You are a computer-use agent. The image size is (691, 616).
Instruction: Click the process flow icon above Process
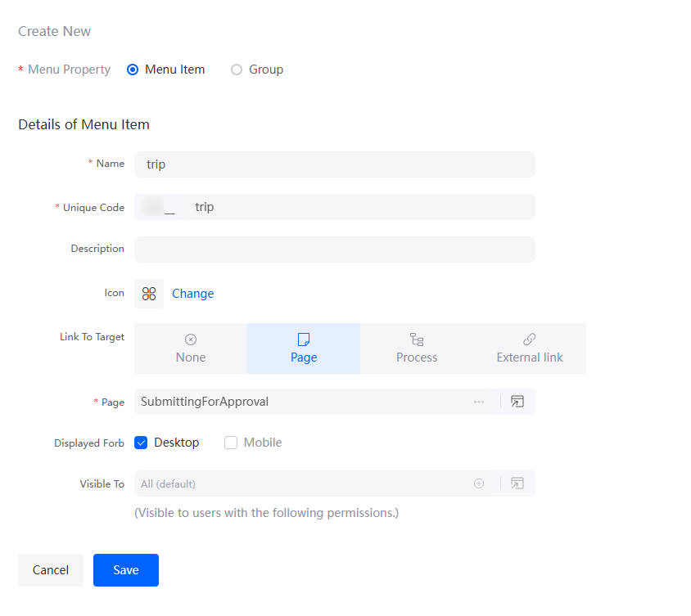(x=417, y=339)
